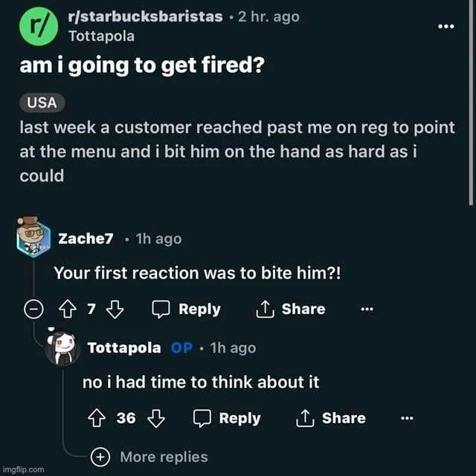Reply to Zache7's comment

click(x=186, y=309)
